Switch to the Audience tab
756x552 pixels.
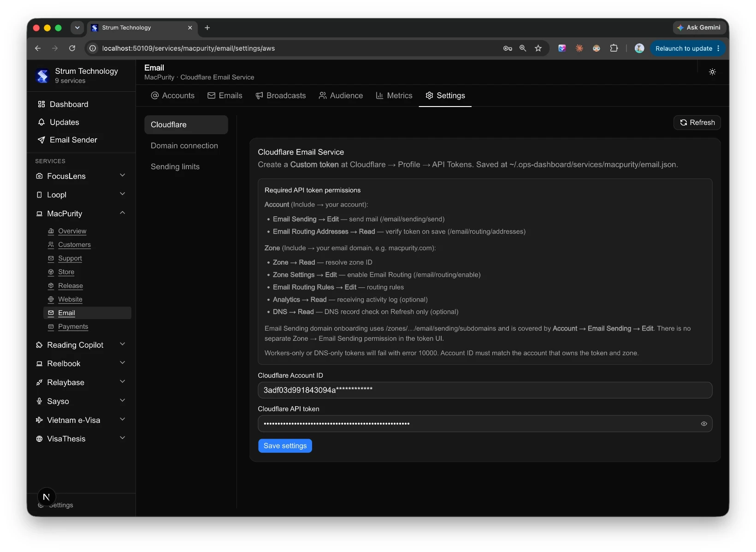tap(341, 95)
